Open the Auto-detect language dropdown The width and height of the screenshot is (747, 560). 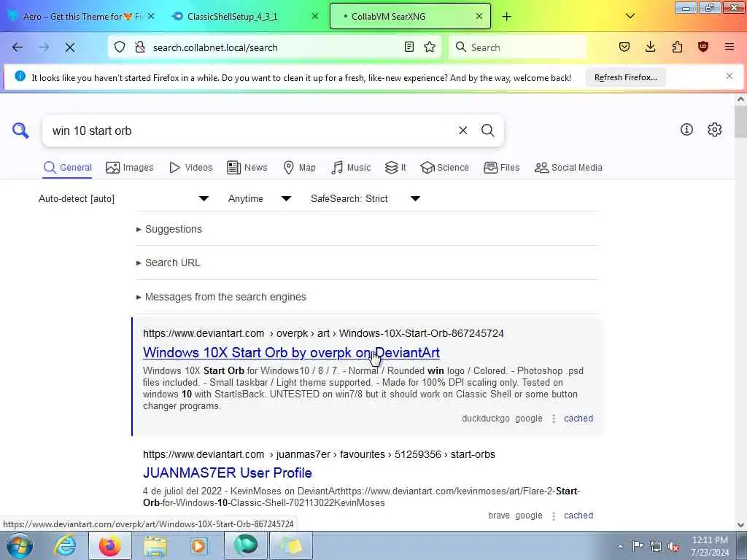pos(124,198)
